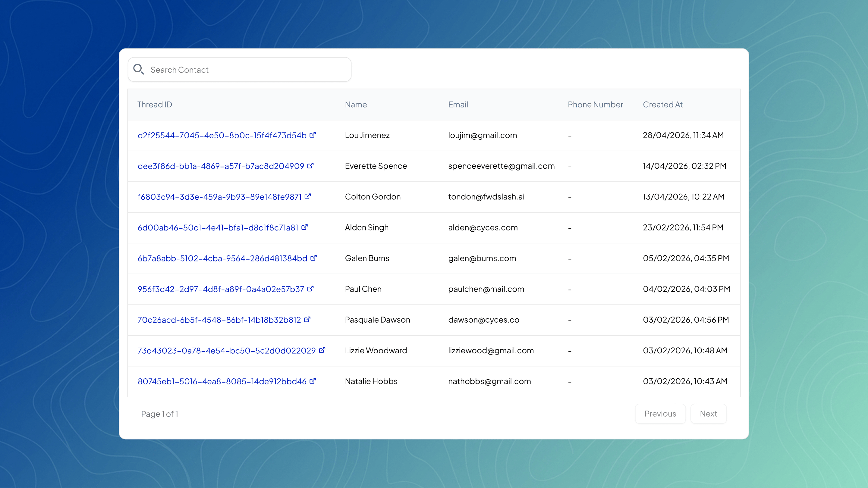
Task: Click date 05/02/2026, 04:35 PM
Action: point(686,258)
